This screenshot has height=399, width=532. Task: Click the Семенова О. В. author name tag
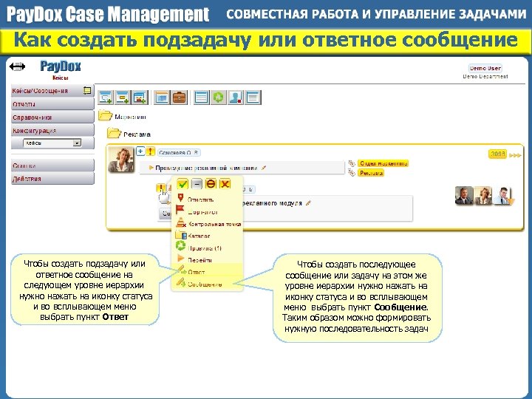click(x=179, y=153)
